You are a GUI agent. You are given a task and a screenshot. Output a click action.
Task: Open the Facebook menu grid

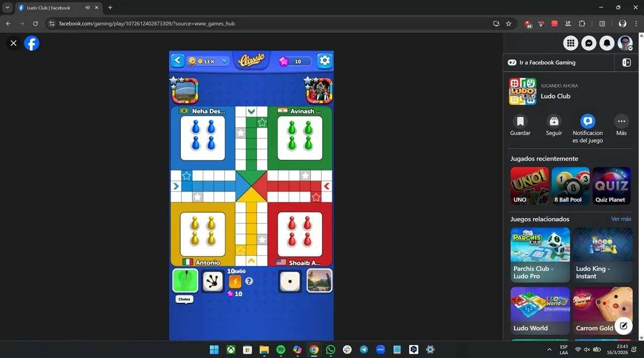pyautogui.click(x=570, y=43)
